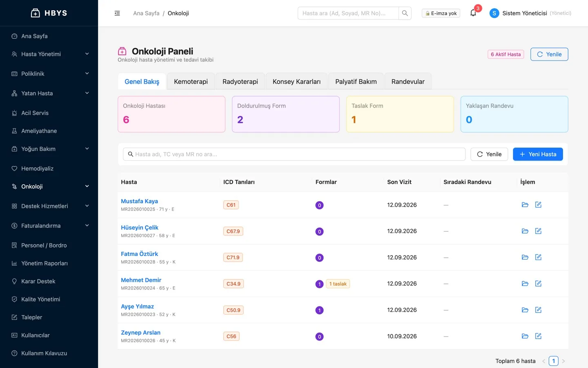Click edit icon for Zeynep Arslan
The width and height of the screenshot is (588, 368).
point(538,336)
